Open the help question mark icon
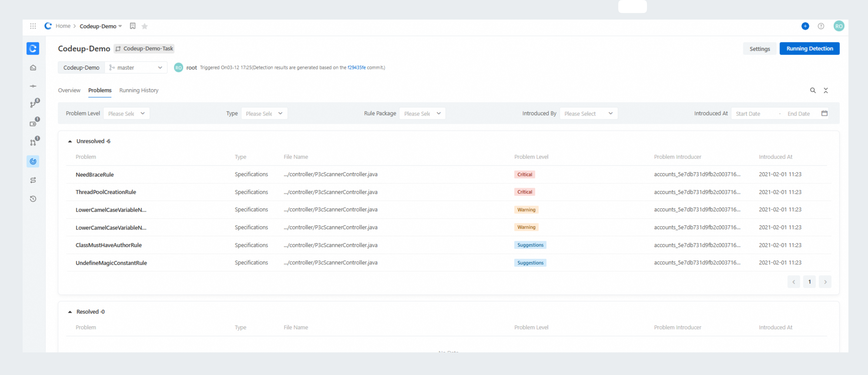The image size is (868, 375). [x=821, y=26]
